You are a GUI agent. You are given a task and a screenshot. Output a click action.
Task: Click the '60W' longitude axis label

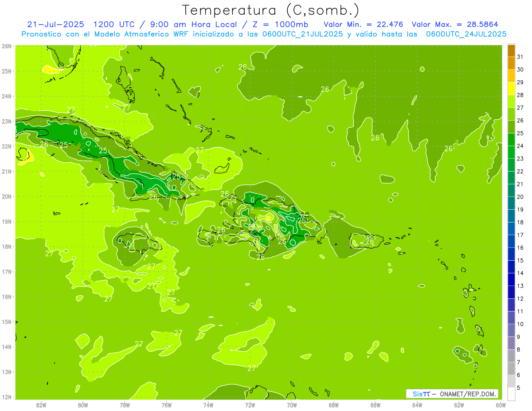pyautogui.click(x=501, y=405)
